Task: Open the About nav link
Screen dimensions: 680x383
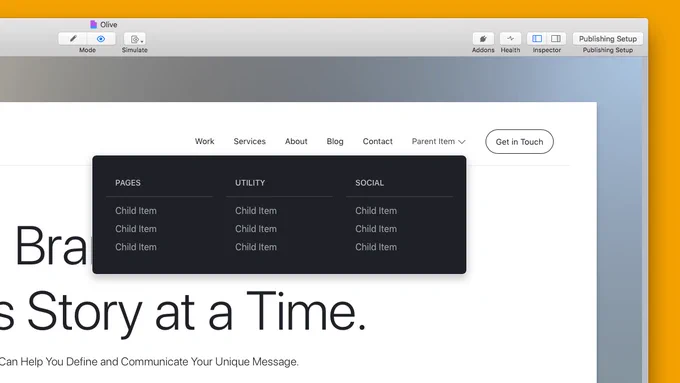Action: pyautogui.click(x=296, y=141)
